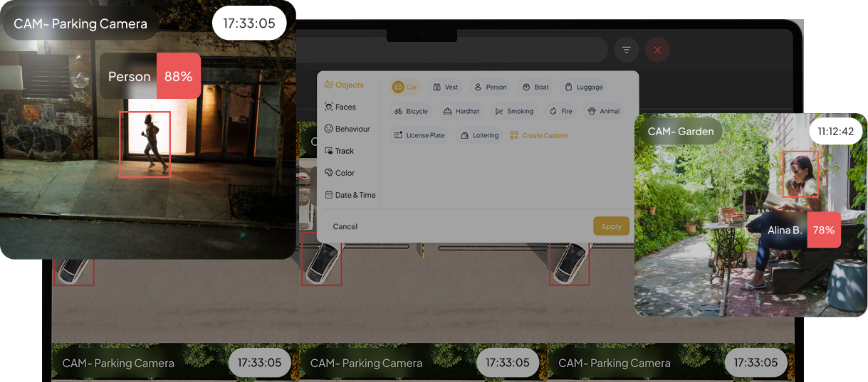
Task: Click the red X clear button
Action: pos(657,50)
